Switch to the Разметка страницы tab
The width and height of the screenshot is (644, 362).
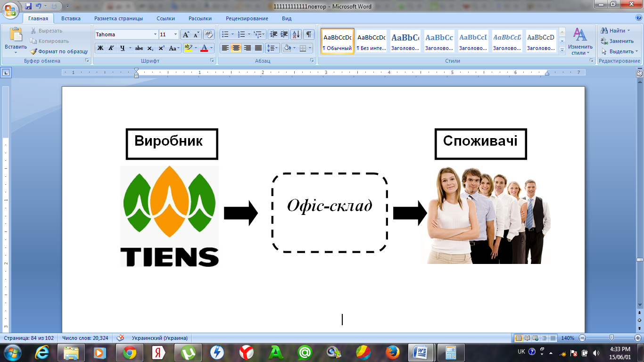click(x=118, y=18)
